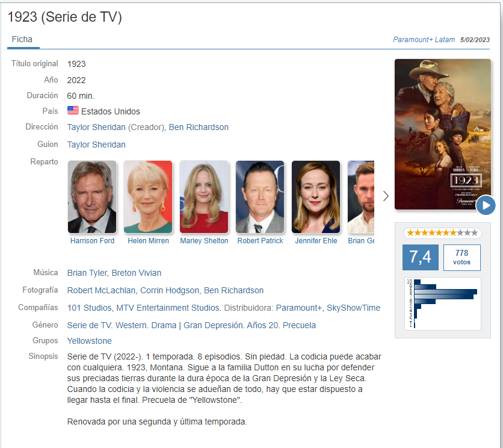Open the Paramount+ distributor link
The width and height of the screenshot is (503, 448).
[x=298, y=308]
